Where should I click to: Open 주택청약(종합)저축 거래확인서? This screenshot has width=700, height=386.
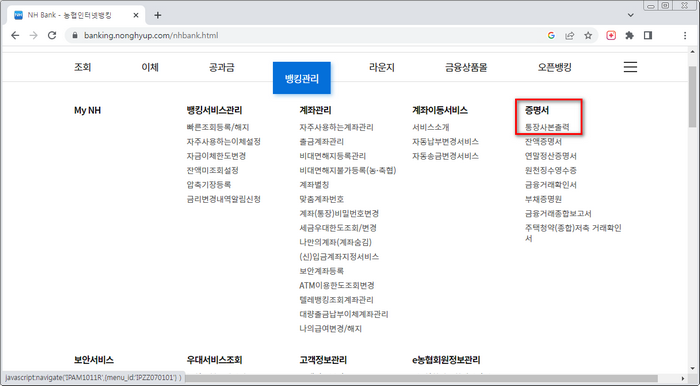click(573, 233)
